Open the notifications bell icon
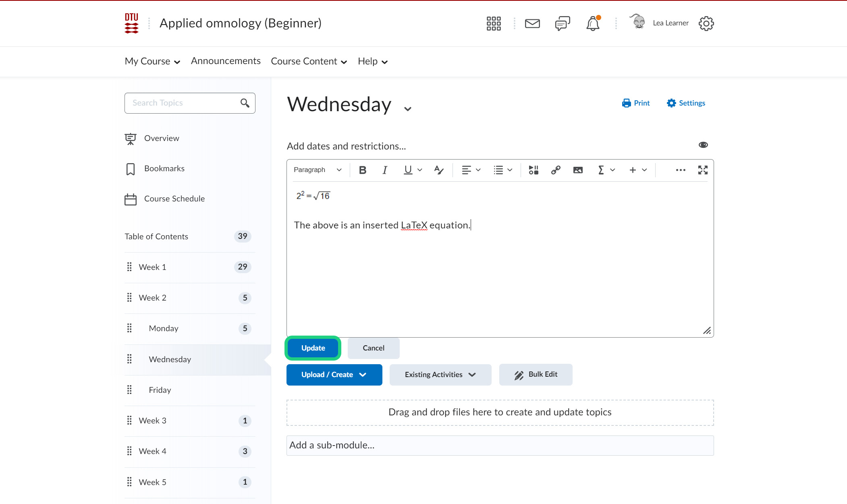The height and width of the screenshot is (504, 847). [x=593, y=23]
